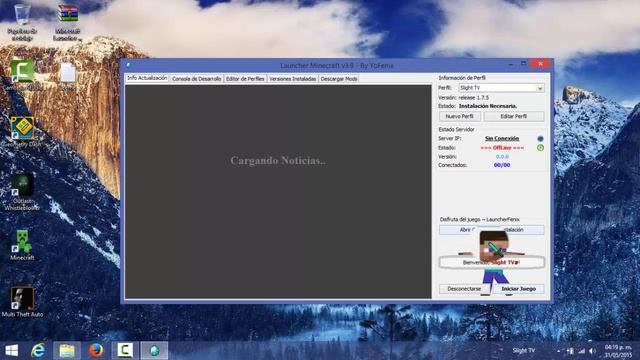Open the Versiones Instaladas tab
The height and width of the screenshot is (360, 640).
(293, 79)
